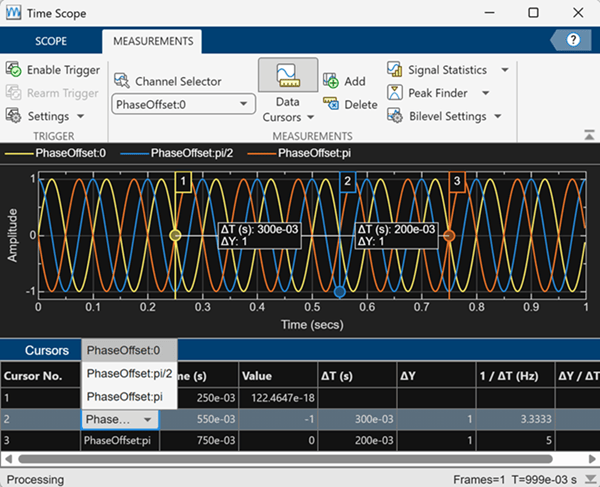
Task: Choose PhaseOffset:pi/2 in the dropdown list
Action: (129, 373)
